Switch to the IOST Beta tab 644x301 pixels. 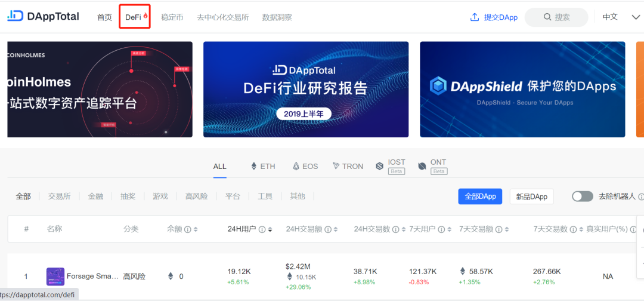391,167
